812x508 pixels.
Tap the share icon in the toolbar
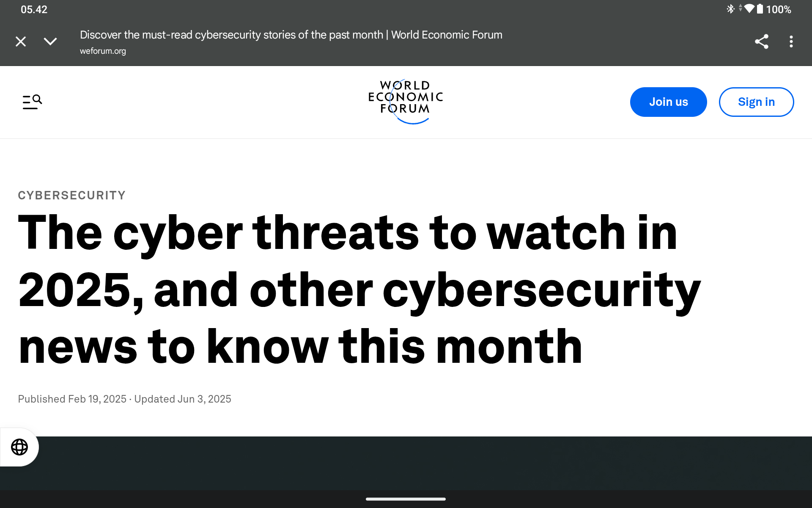tap(761, 41)
